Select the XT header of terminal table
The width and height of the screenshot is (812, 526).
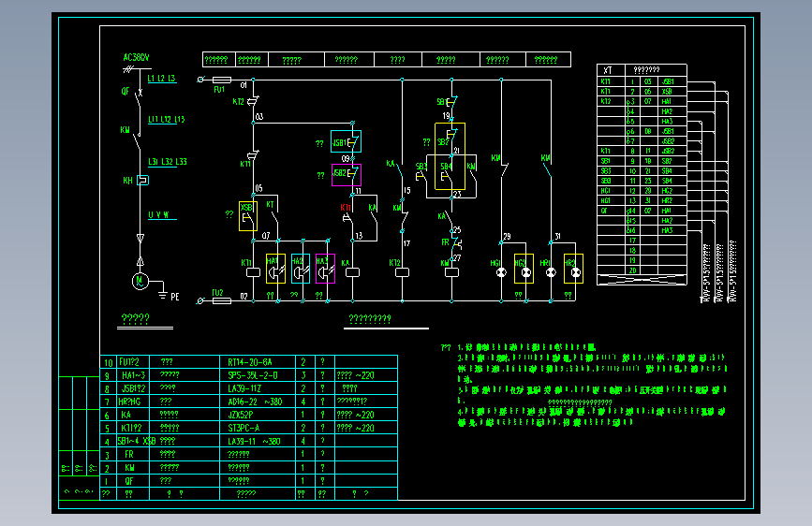click(611, 70)
